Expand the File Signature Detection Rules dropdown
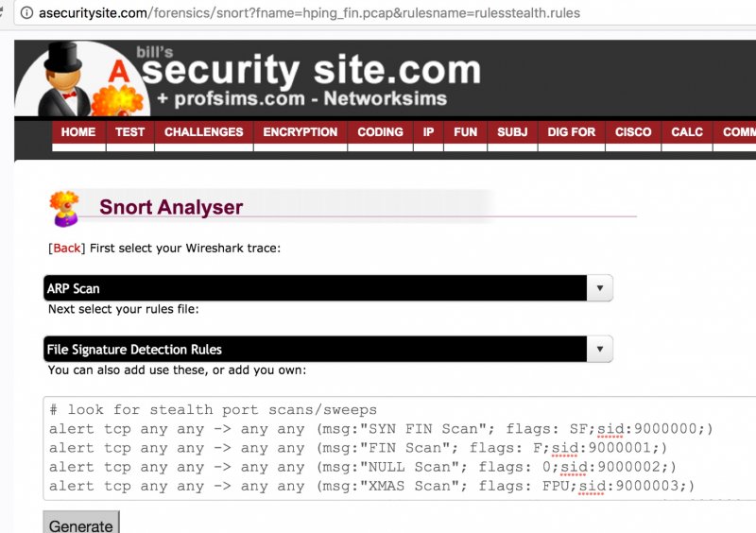The image size is (756, 533). coord(328,350)
